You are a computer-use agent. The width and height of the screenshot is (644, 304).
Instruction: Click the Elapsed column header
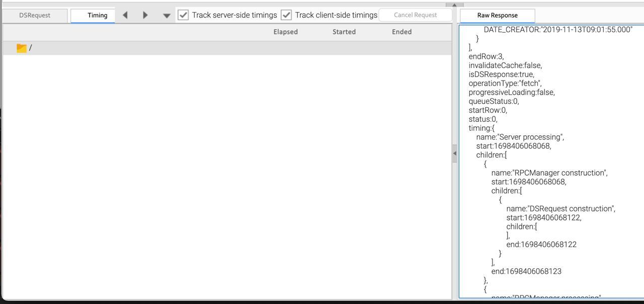click(285, 32)
